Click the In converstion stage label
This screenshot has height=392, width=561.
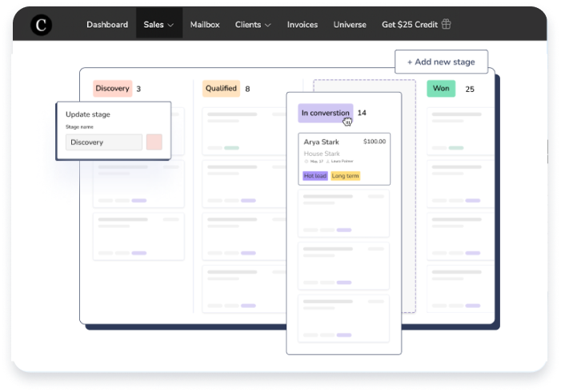(325, 113)
